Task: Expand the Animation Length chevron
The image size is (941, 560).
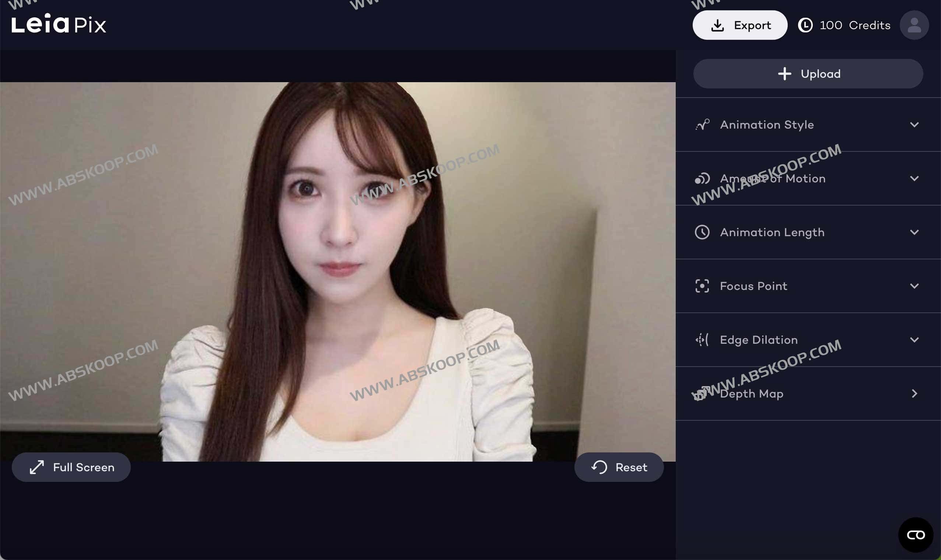Action: 914,232
